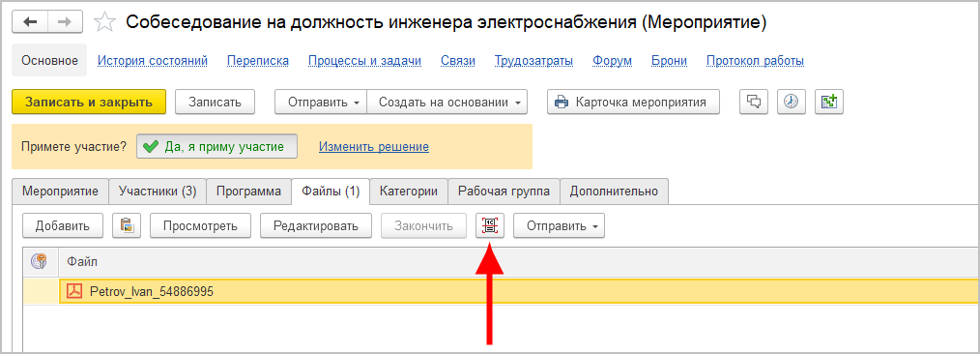Screen dimensions: 980x354
Task: Open the Форум link
Action: point(612,61)
